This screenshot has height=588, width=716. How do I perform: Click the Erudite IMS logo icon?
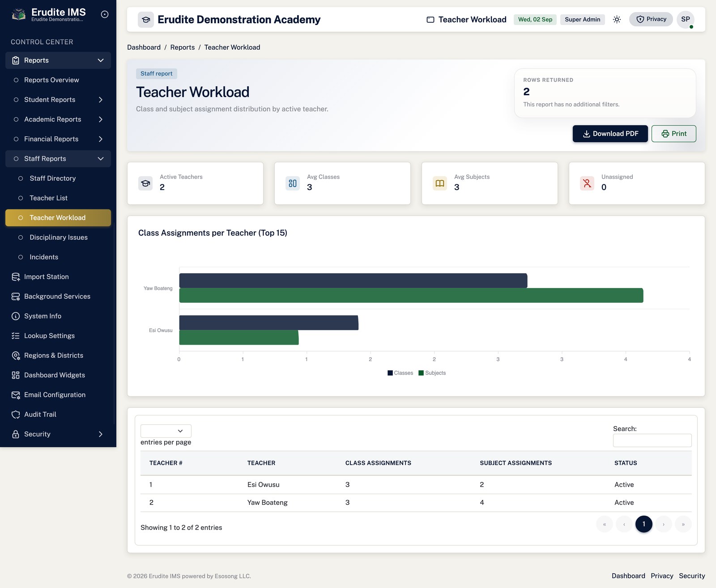click(18, 15)
